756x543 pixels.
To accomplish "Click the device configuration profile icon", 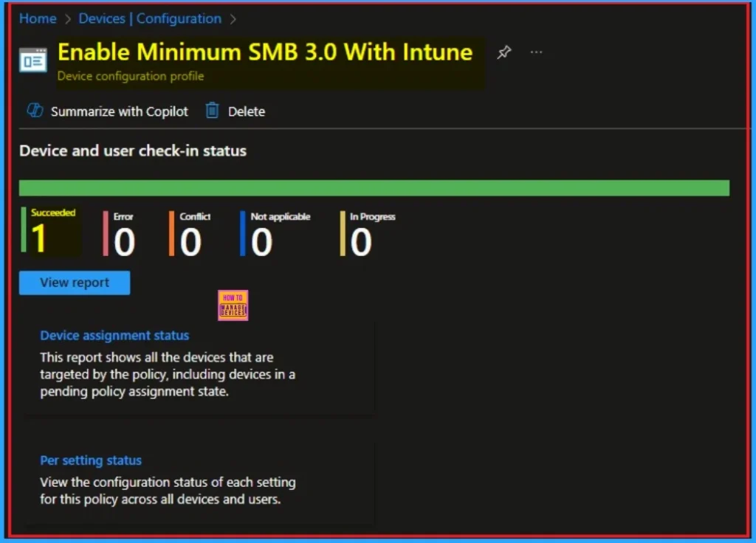I will tap(33, 60).
